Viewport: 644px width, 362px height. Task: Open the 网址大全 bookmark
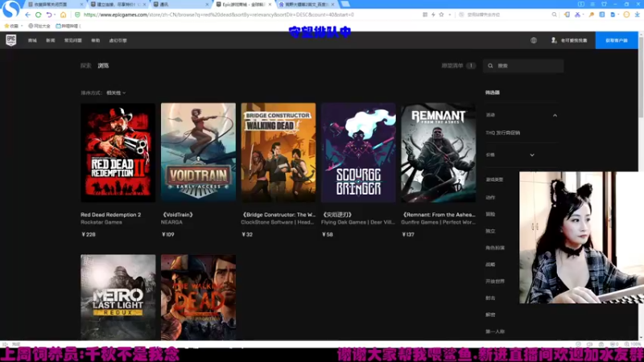click(x=39, y=26)
